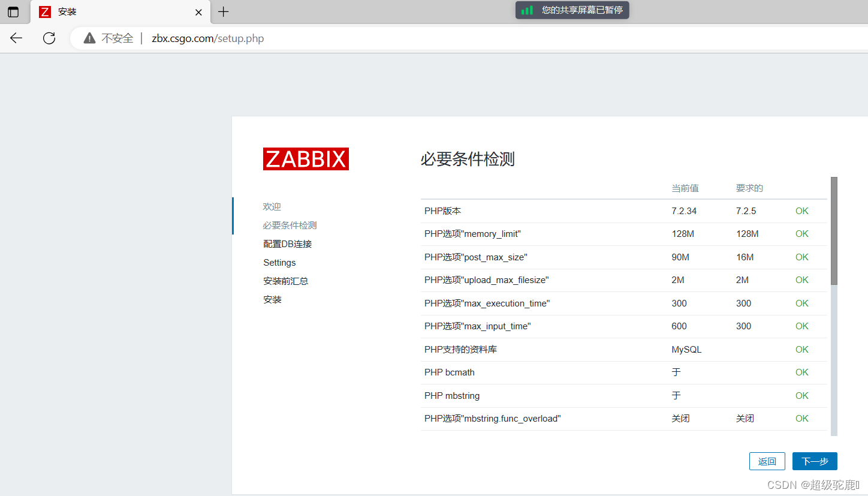This screenshot has height=496, width=868.
Task: Click the MySQL value
Action: click(x=686, y=350)
